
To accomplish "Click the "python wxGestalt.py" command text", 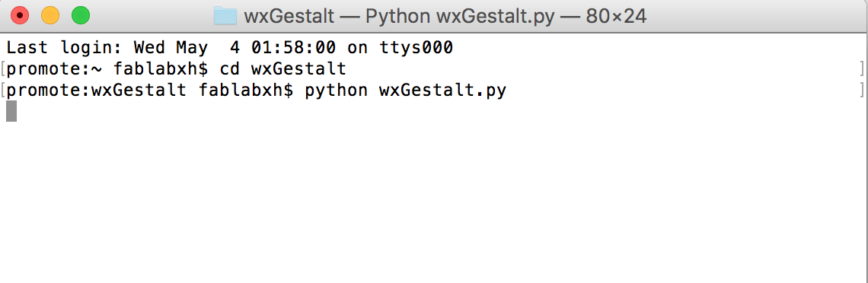I will click(x=405, y=90).
